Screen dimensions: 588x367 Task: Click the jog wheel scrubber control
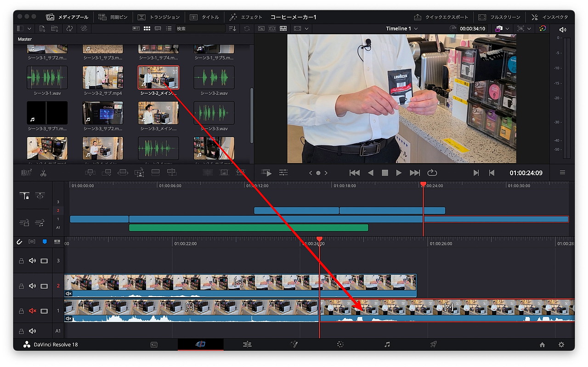click(318, 173)
